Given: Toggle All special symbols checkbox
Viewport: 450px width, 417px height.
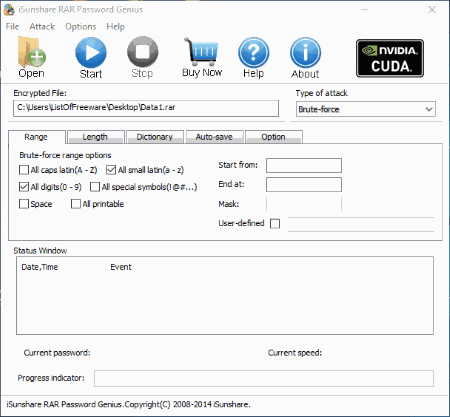Looking at the screenshot, I should (x=95, y=187).
